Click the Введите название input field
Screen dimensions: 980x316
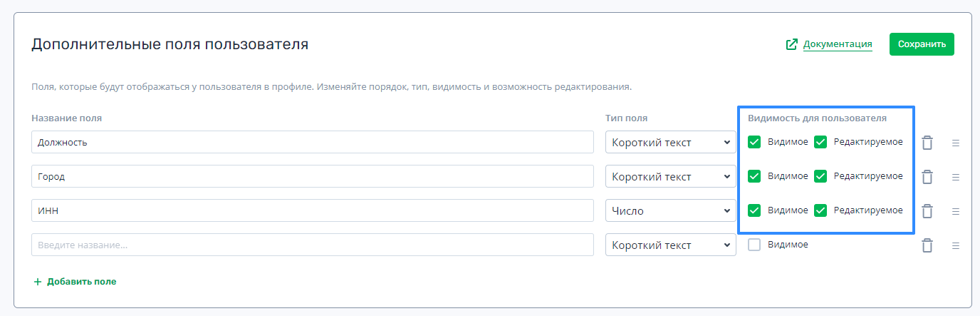(313, 245)
